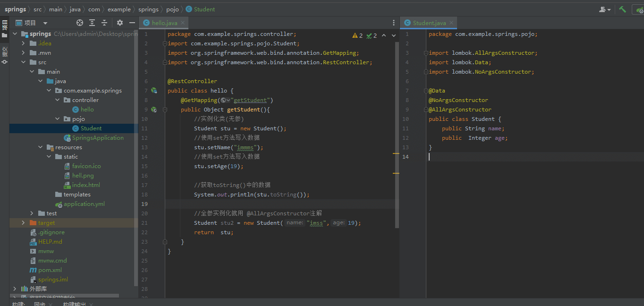644x306 pixels.
Task: Collapse the pojo package
Action: [x=57, y=119]
